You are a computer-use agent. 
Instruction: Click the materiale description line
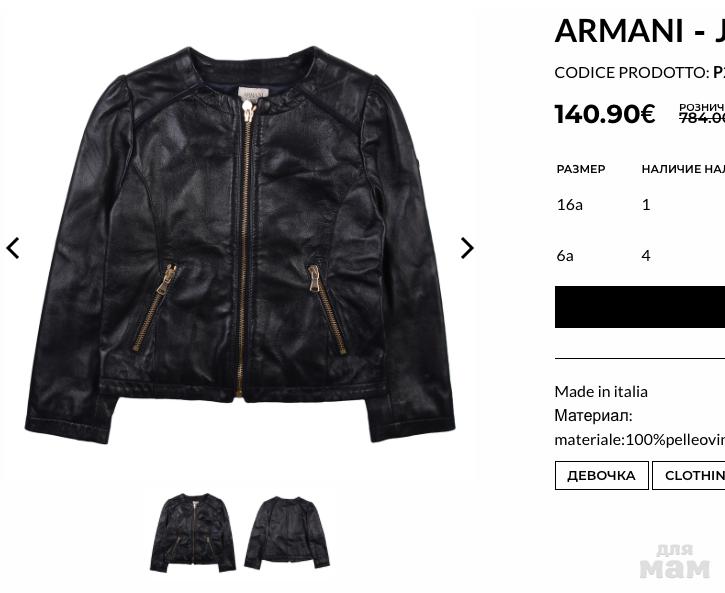pyautogui.click(x=640, y=440)
